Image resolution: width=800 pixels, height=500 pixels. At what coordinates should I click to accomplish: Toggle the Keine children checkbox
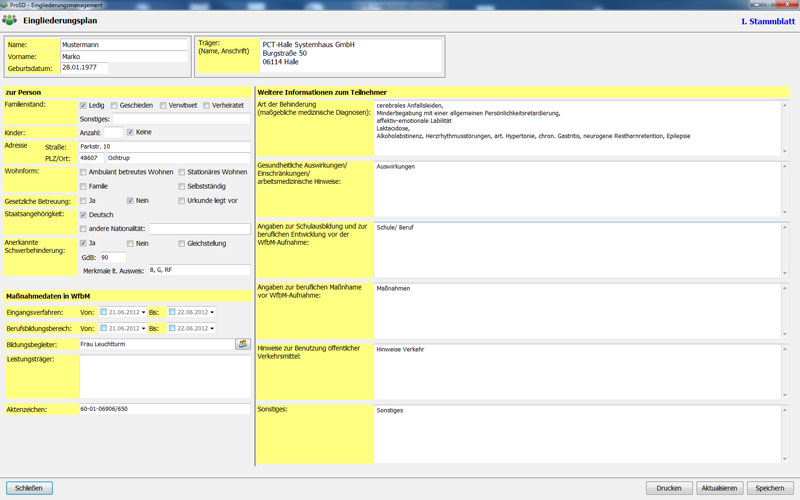click(130, 132)
